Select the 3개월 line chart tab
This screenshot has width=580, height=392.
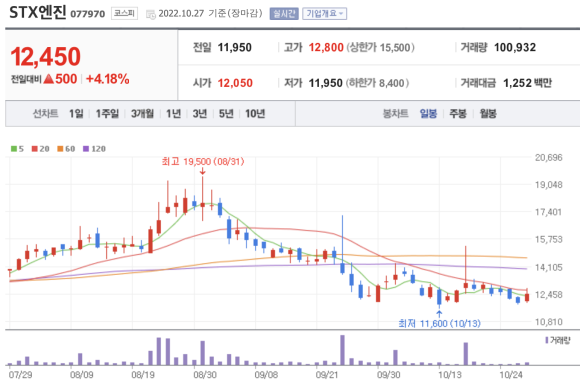tap(142, 114)
